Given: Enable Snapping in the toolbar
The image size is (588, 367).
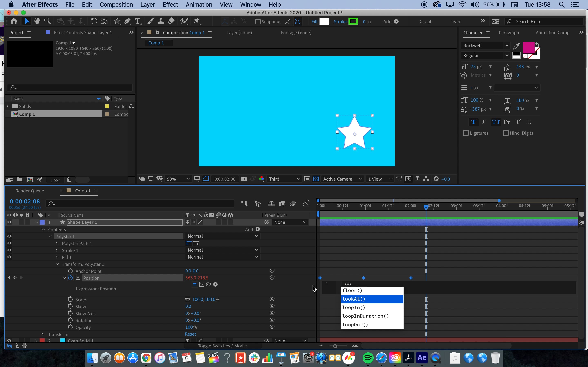Looking at the screenshot, I should (x=257, y=22).
